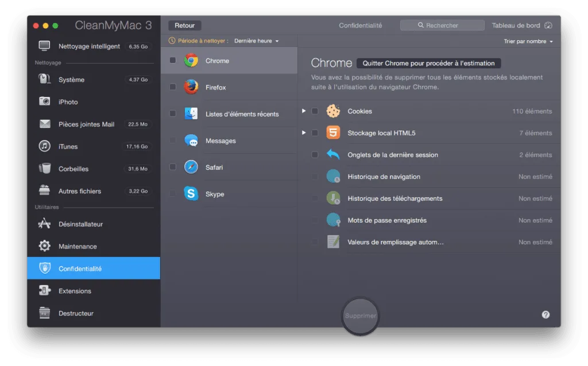Open the Désinstallateur icon
The image size is (588, 366).
point(44,224)
